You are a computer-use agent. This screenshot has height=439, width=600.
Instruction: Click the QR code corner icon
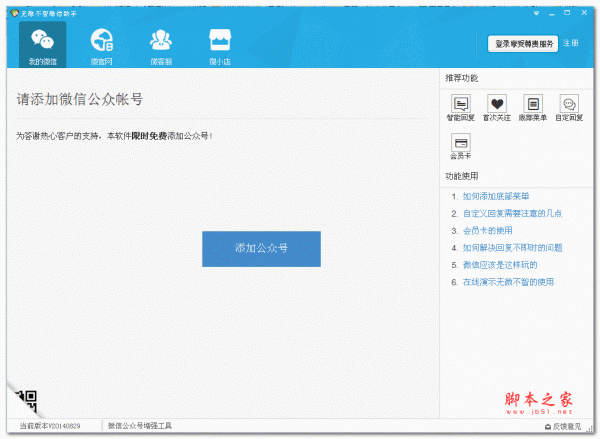coord(26,400)
